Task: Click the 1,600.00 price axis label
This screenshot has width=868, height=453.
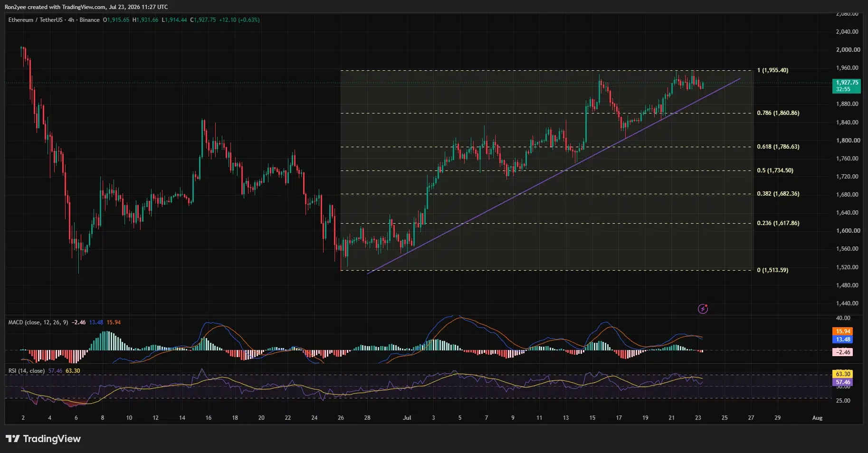Action: point(848,231)
